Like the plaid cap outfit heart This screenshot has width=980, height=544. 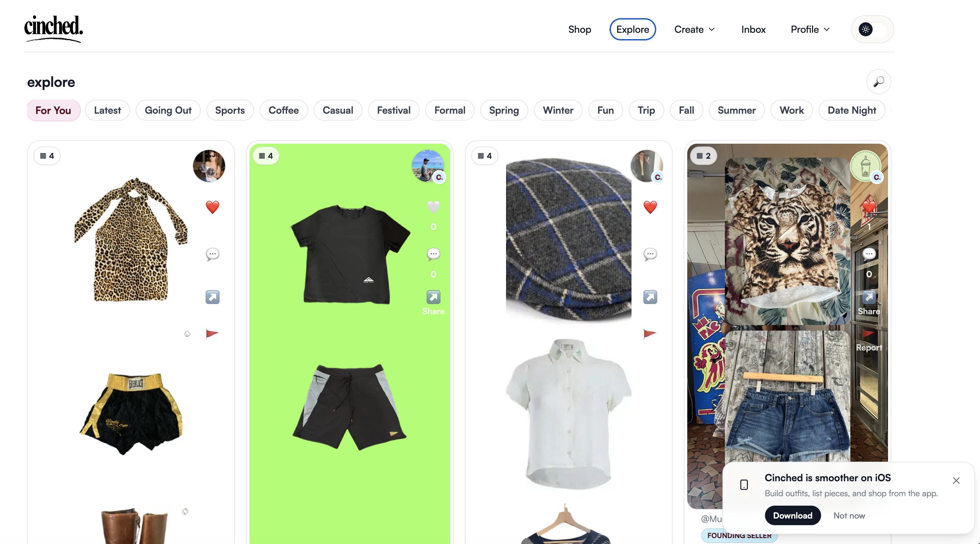650,207
